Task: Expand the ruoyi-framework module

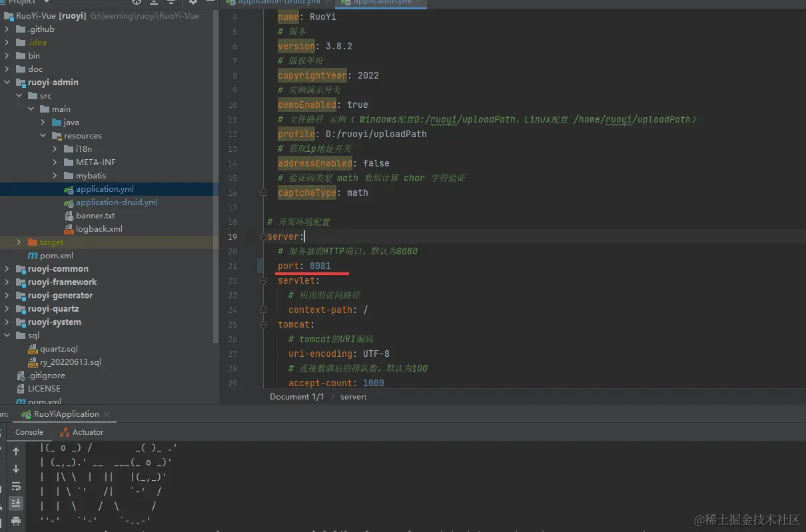Action: (x=7, y=282)
